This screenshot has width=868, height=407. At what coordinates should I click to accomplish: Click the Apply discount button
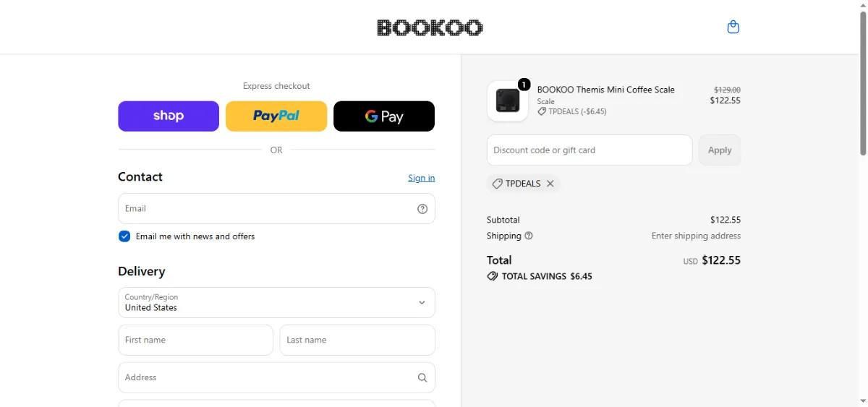(720, 150)
